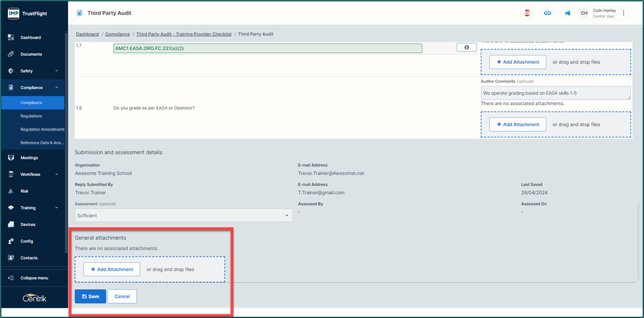Open the announcements megaphone icon
Image resolution: width=644 pixels, height=318 pixels.
pos(567,13)
